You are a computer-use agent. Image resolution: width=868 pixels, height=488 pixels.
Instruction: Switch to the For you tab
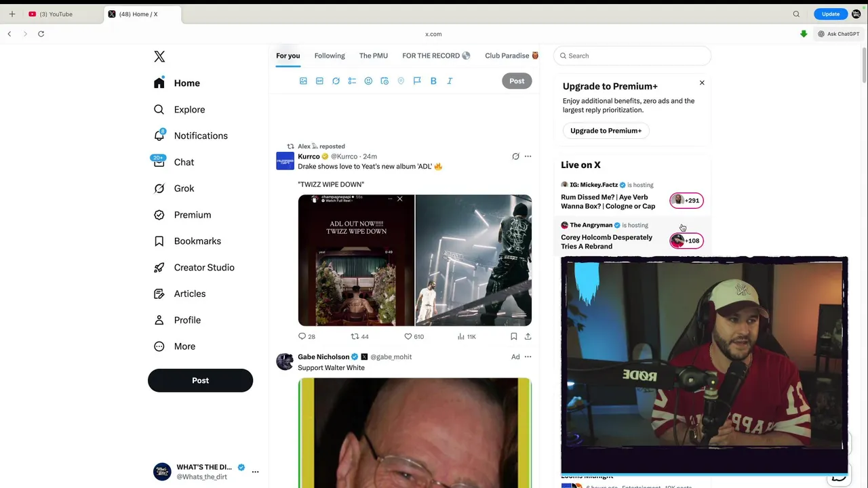pyautogui.click(x=288, y=56)
